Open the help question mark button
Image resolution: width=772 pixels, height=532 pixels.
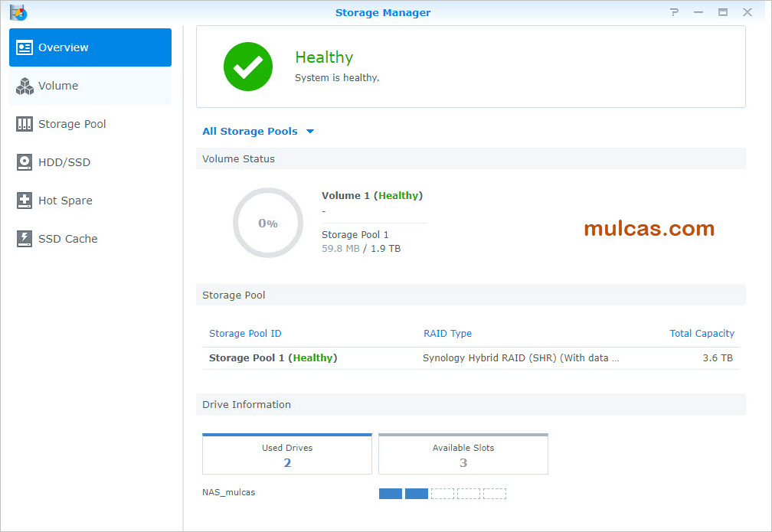click(674, 12)
